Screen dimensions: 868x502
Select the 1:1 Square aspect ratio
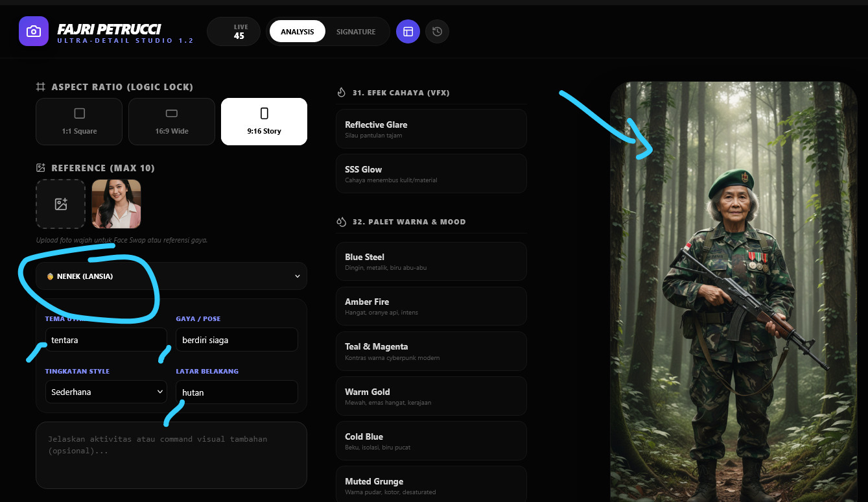click(79, 121)
